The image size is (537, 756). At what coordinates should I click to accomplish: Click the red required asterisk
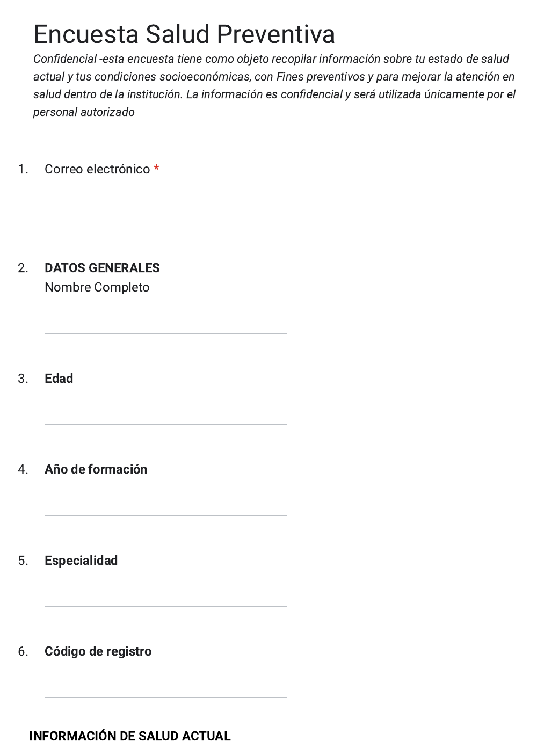click(156, 169)
